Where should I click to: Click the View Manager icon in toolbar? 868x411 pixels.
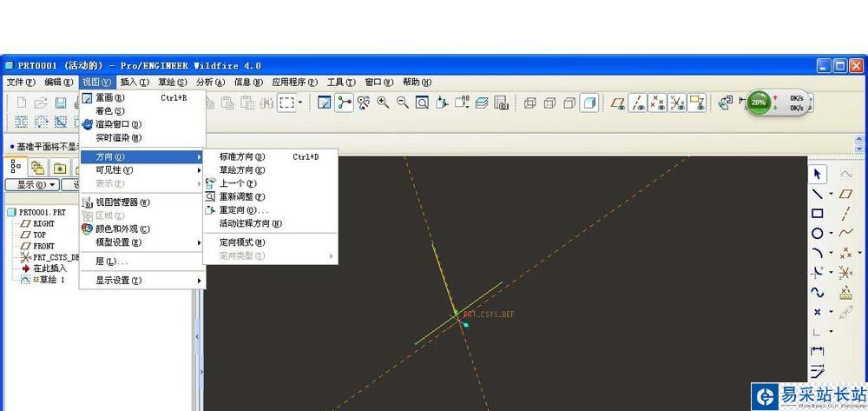pos(501,103)
